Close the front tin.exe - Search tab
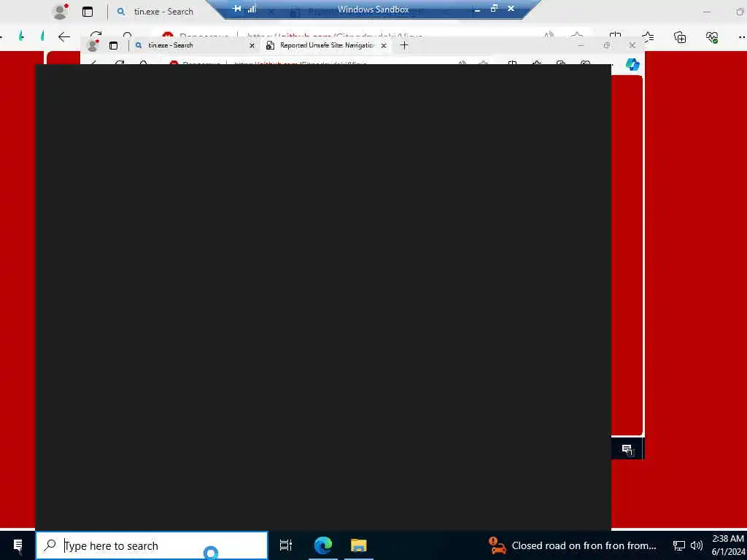 [x=252, y=46]
